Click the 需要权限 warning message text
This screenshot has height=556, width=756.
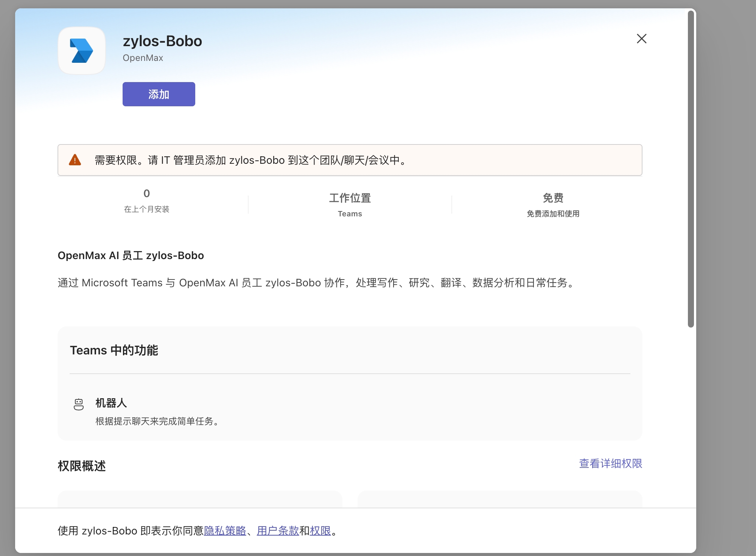pos(251,160)
